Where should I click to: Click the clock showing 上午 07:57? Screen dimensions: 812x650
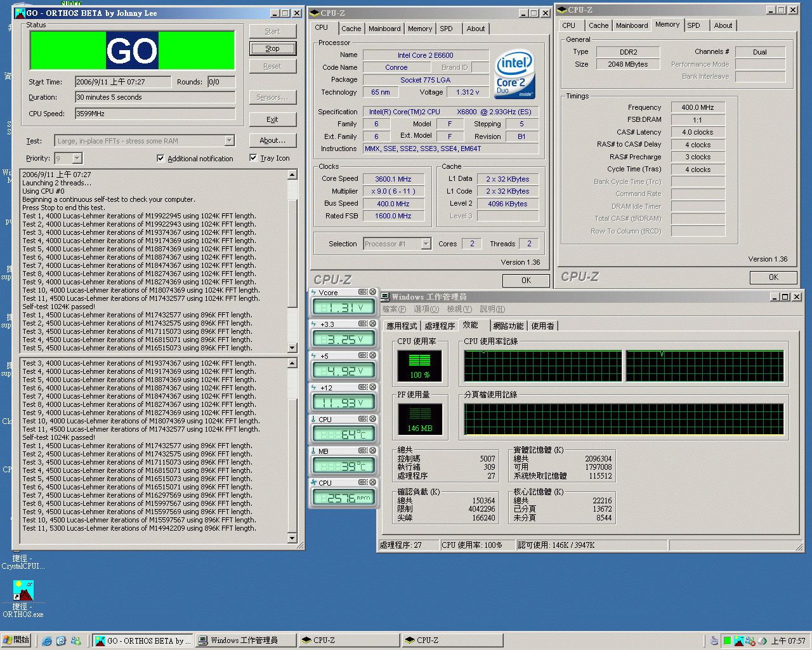tap(789, 641)
